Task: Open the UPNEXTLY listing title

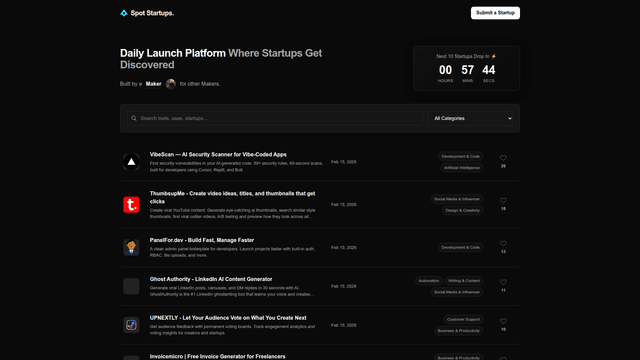Action: (x=228, y=318)
